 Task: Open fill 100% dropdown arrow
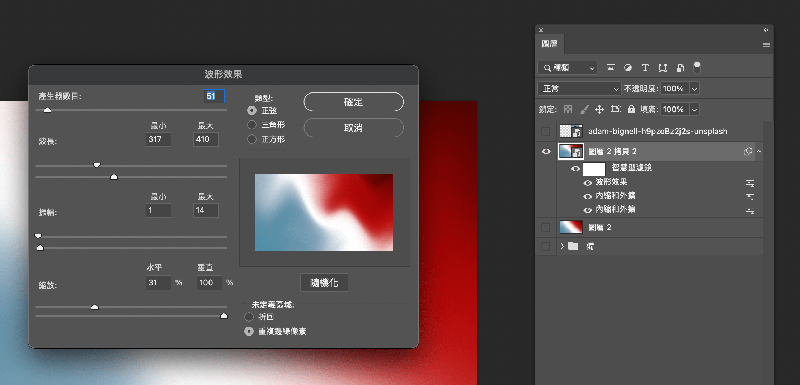[x=694, y=109]
